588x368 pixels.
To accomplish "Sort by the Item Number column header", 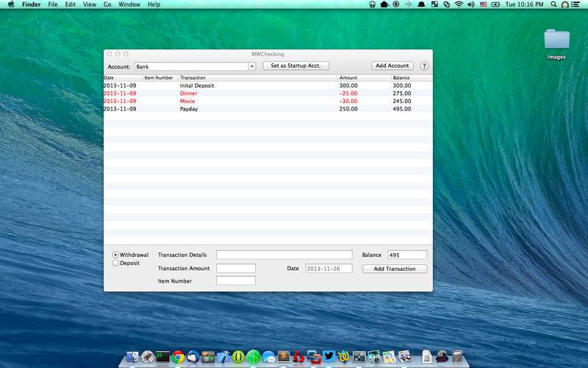I will click(160, 78).
